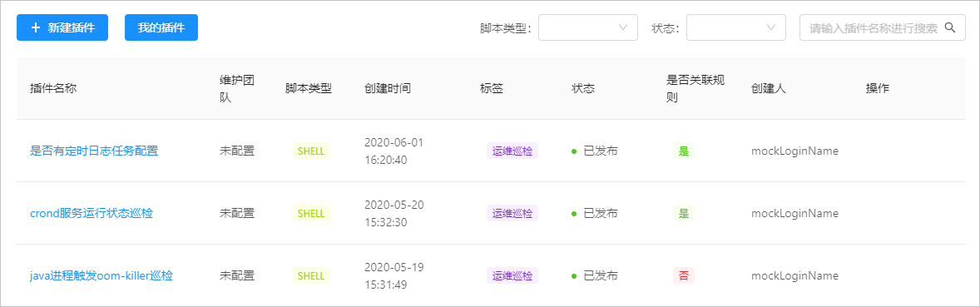Screen dimensions: 980x307
Task: Click the green 是 badge in the first row
Action: (x=684, y=151)
